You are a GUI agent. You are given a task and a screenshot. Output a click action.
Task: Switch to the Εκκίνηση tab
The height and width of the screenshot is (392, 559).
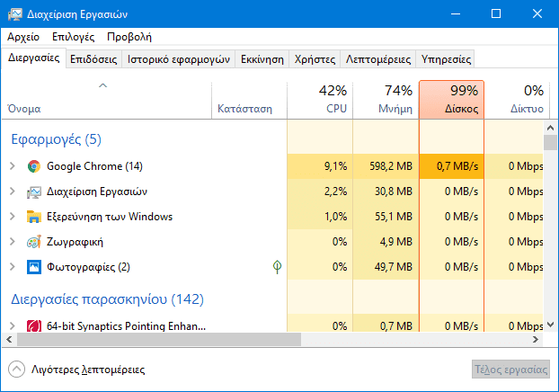(x=262, y=59)
